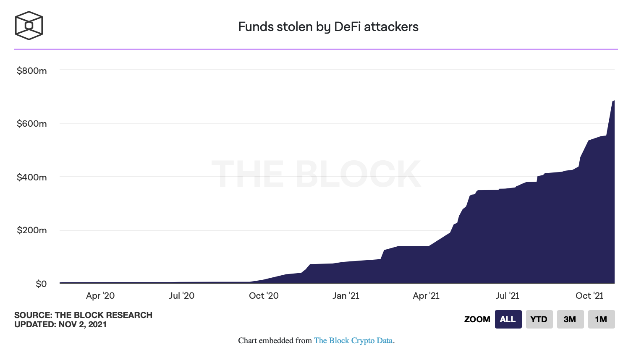
Task: Click the $800m y-axis label
Action: tap(32, 71)
